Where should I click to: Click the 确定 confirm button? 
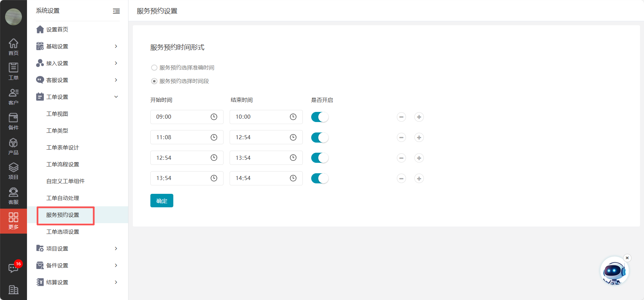(x=162, y=201)
